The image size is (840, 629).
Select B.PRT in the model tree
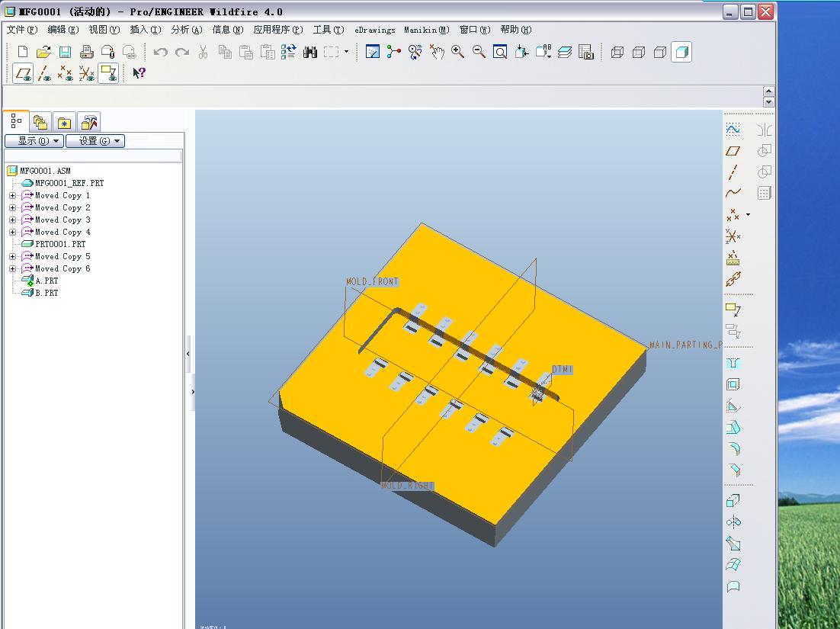tap(46, 294)
